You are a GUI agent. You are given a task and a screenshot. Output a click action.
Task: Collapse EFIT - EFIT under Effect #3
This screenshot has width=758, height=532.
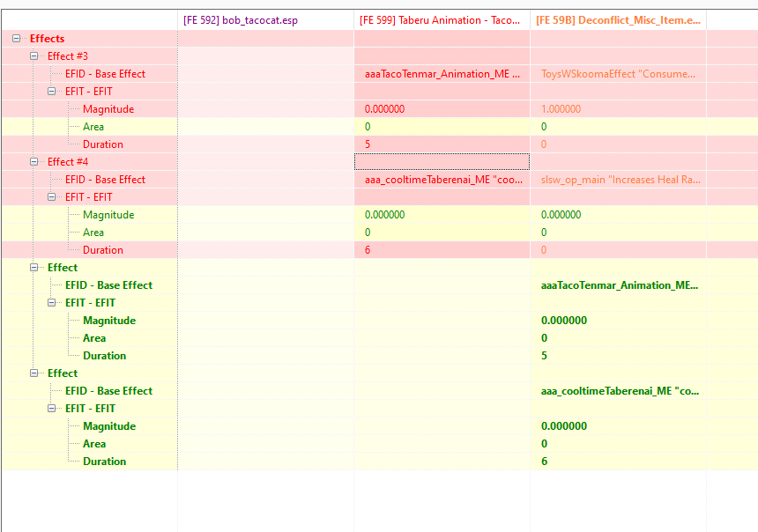52,92
